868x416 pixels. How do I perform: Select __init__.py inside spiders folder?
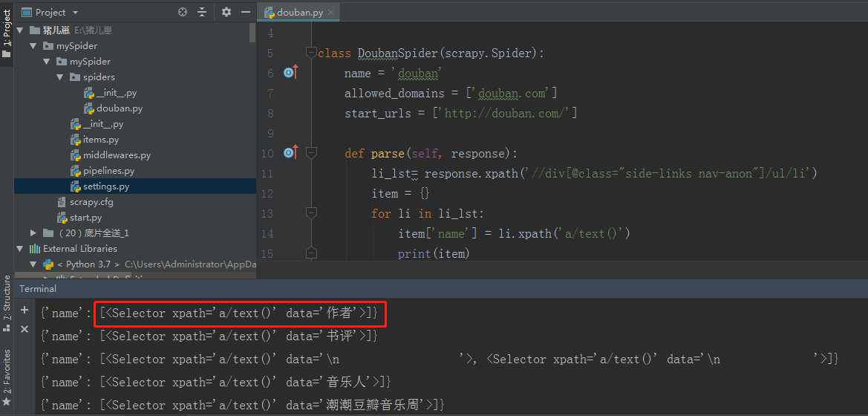117,93
